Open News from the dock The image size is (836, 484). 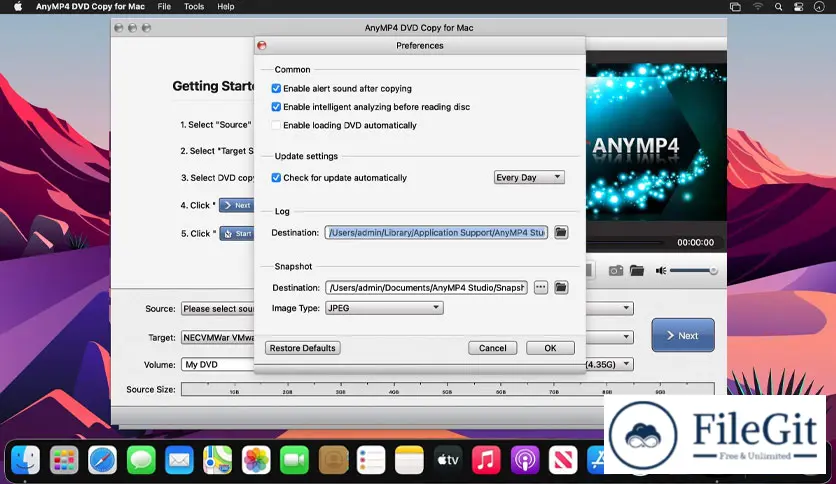[563, 459]
